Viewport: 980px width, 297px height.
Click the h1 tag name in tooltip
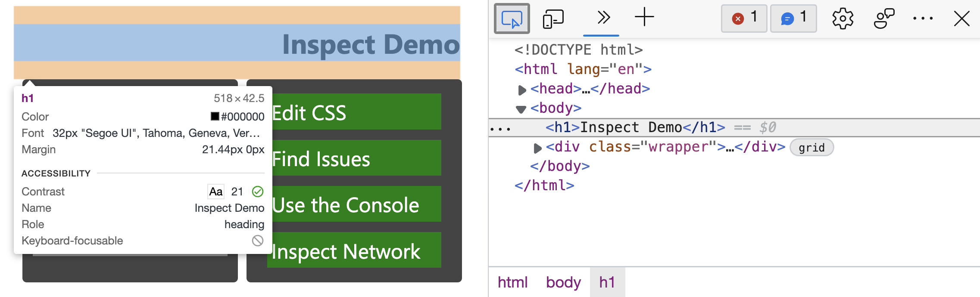pos(28,98)
